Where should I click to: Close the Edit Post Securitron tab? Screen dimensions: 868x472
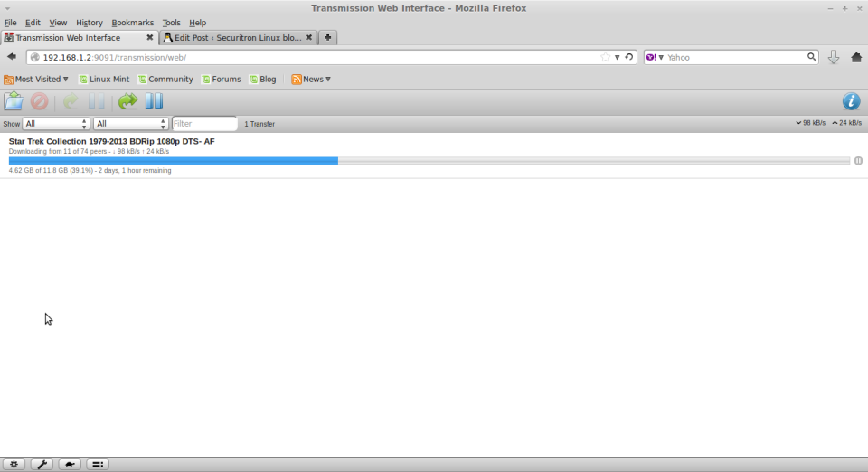pos(309,38)
